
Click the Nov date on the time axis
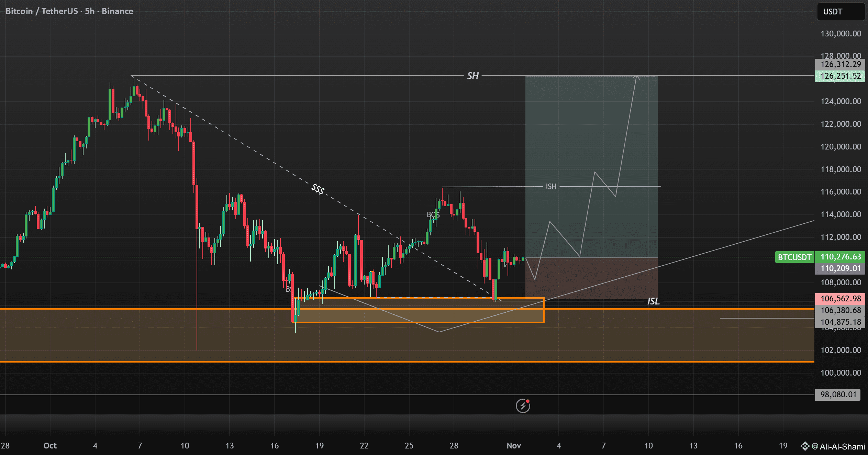point(514,446)
